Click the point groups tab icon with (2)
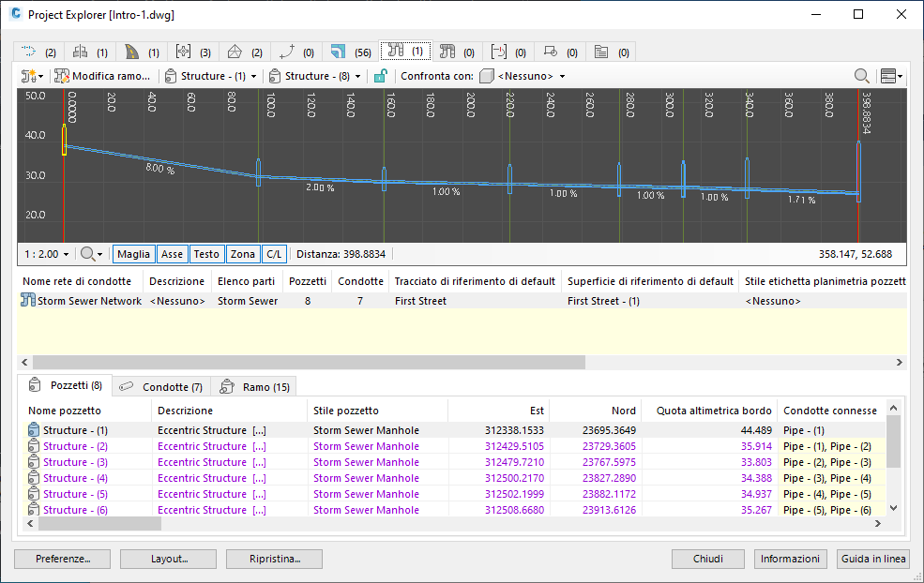 pos(28,52)
